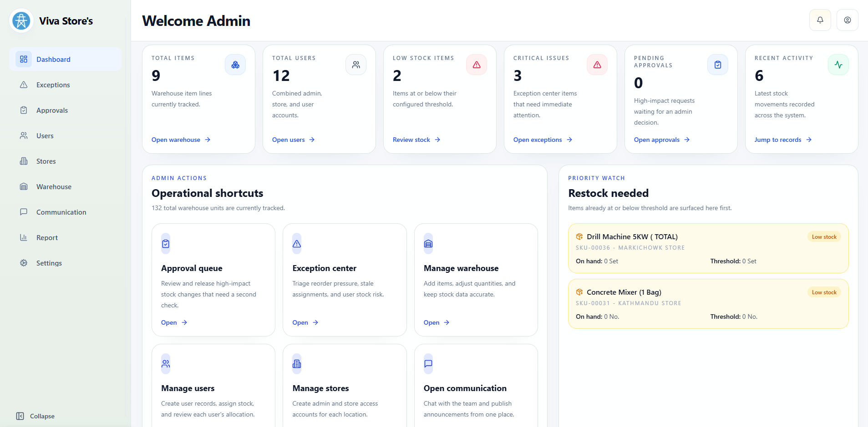Image resolution: width=868 pixels, height=427 pixels.
Task: Click the Manage users card title
Action: click(x=188, y=388)
